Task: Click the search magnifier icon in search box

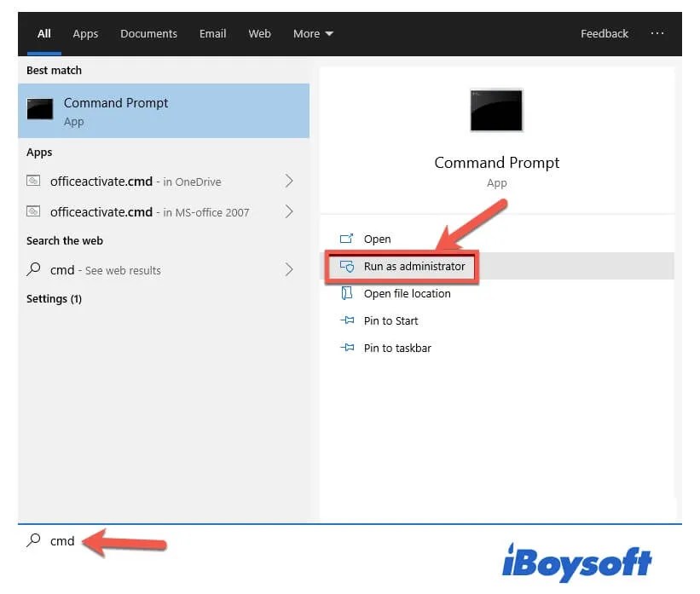Action: [x=33, y=540]
